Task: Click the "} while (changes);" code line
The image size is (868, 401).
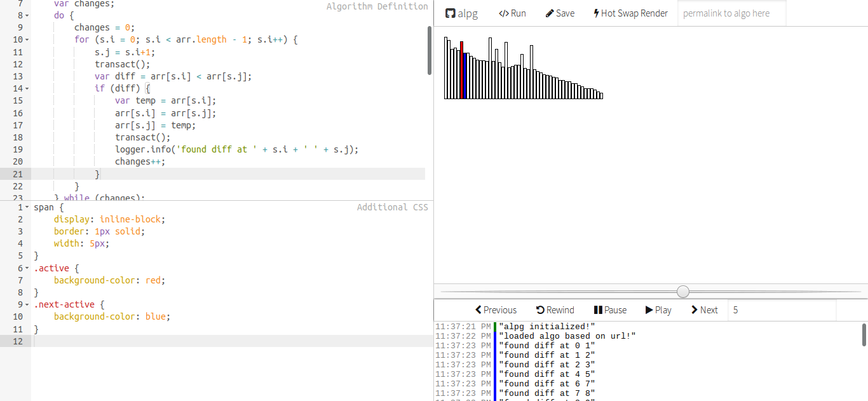Action: click(x=100, y=197)
